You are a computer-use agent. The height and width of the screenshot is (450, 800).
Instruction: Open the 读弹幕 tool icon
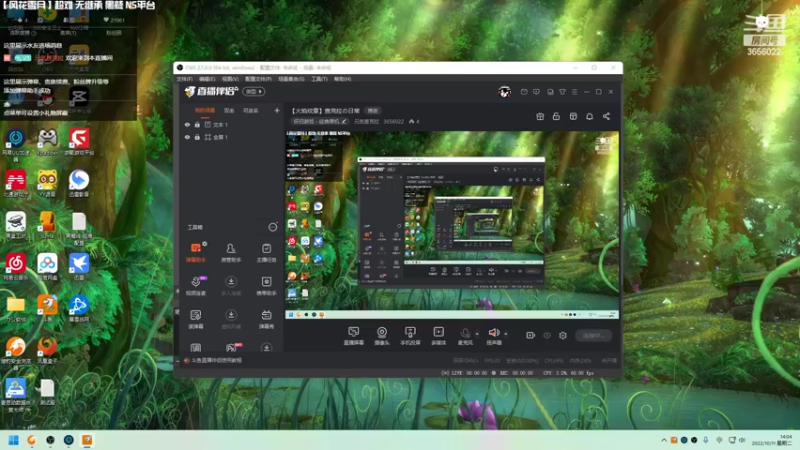coord(196,319)
